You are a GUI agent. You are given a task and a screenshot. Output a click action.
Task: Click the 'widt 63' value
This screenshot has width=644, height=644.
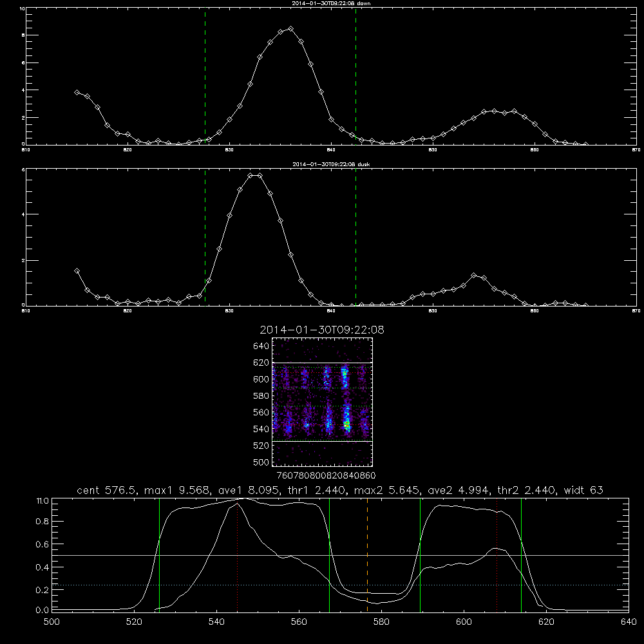pyautogui.click(x=583, y=490)
